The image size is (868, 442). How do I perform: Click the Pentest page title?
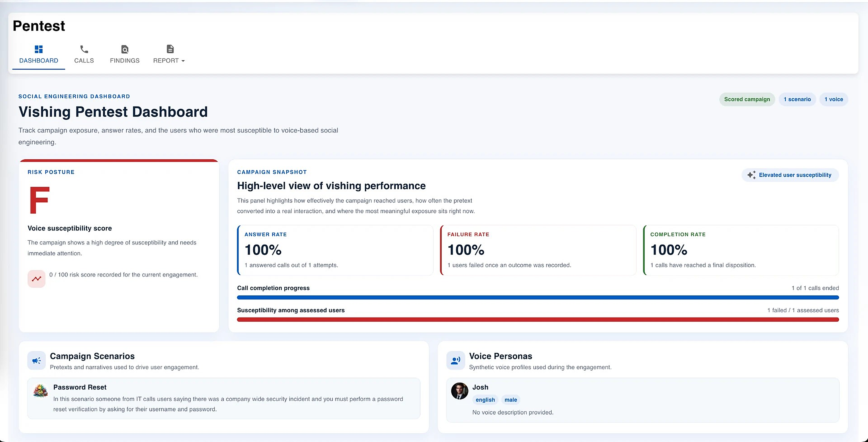[x=39, y=26]
